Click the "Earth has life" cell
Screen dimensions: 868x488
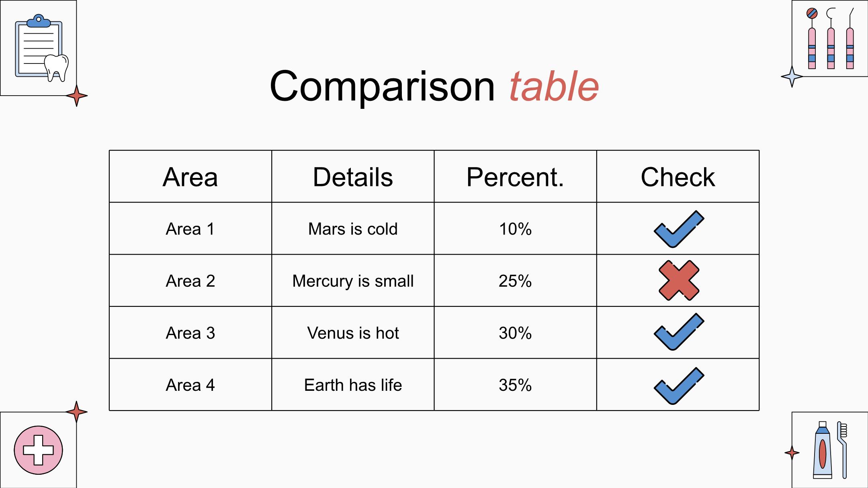pos(353,385)
